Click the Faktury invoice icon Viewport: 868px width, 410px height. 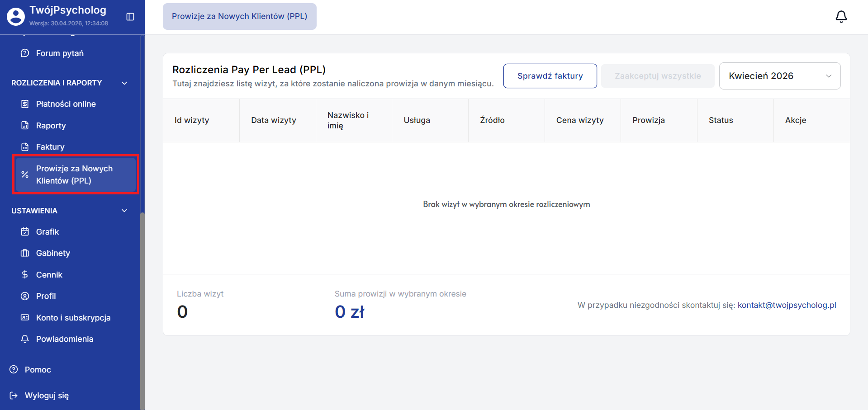[x=25, y=147]
